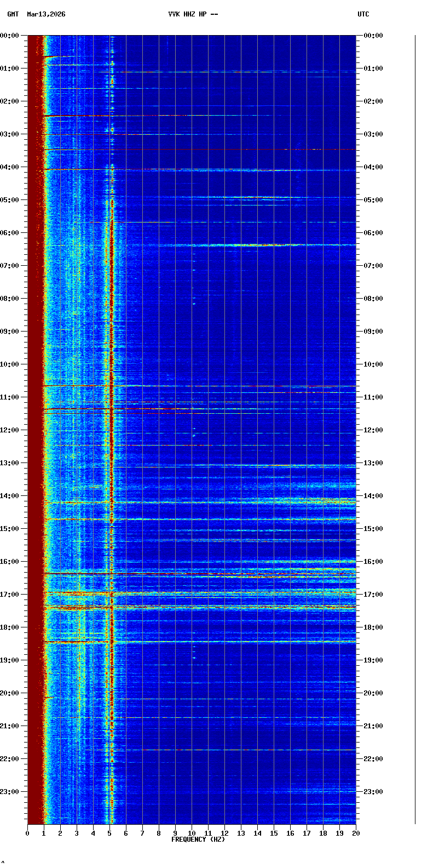Select the 22:00 mark on right UTC axis

pos(373,759)
